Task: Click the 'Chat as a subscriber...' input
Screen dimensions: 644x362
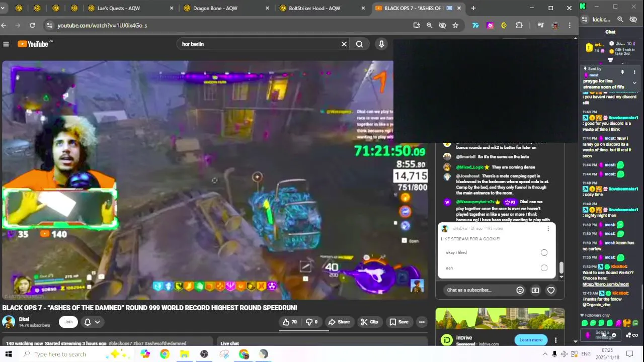Action: point(478,290)
